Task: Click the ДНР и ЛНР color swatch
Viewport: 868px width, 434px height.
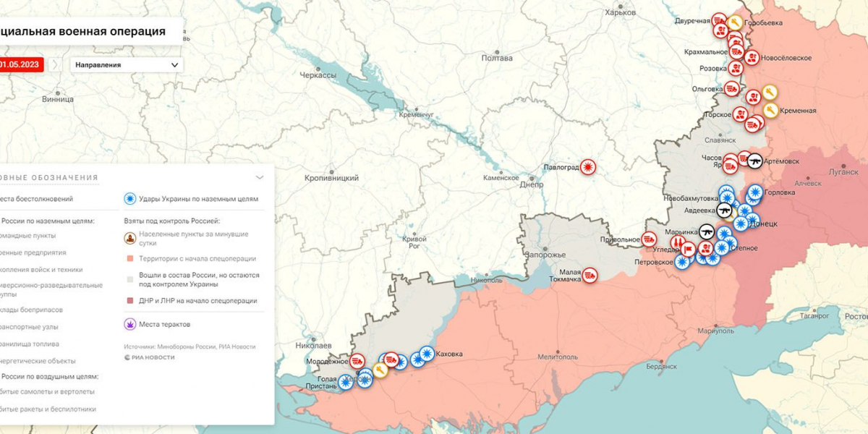Action: point(129,301)
